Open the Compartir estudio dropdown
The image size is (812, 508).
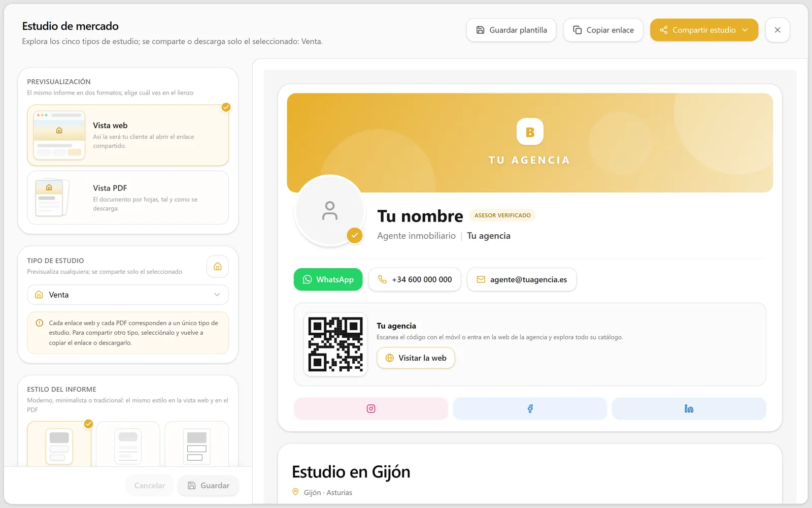click(x=704, y=30)
